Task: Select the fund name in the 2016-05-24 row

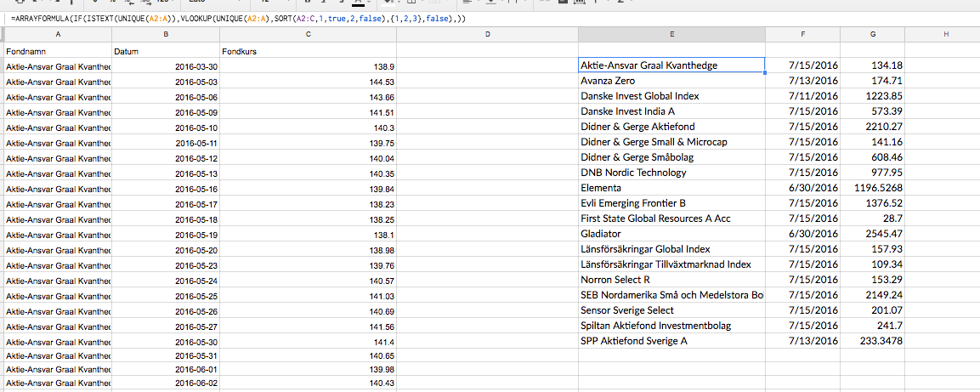Action: click(x=58, y=281)
